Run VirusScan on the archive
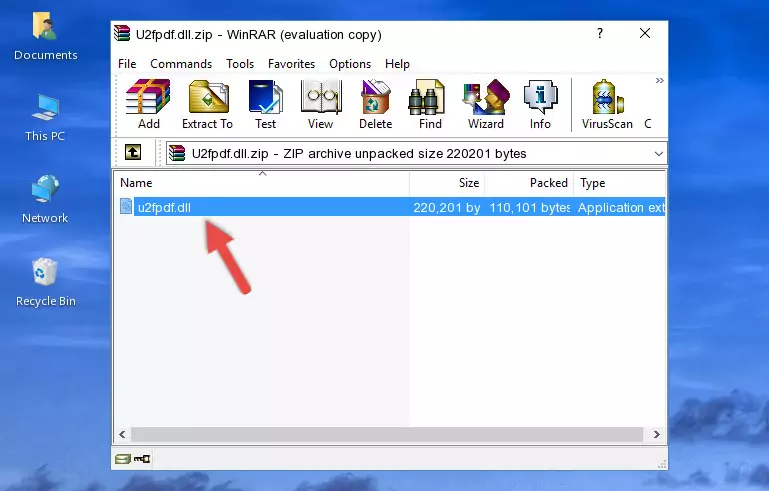Viewport: 769px width, 491px height. [607, 104]
